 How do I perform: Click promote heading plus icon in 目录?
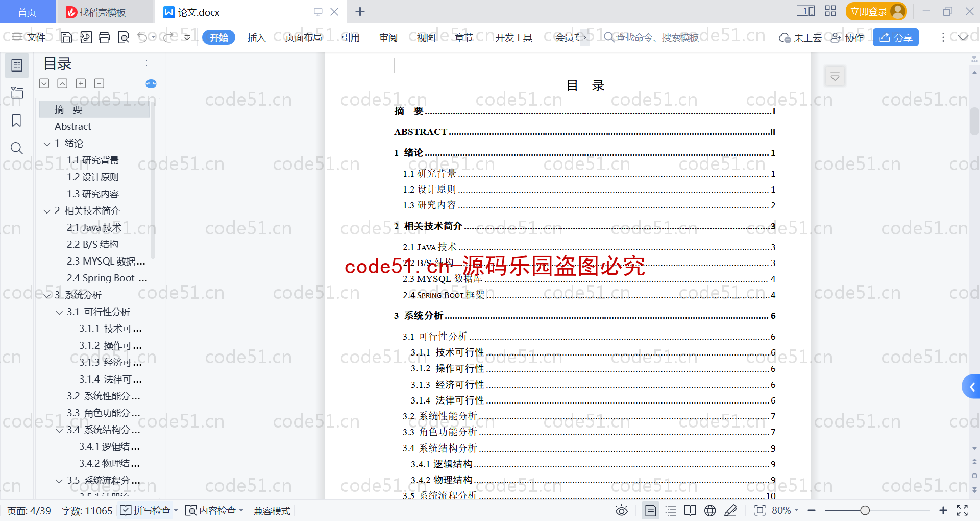tap(81, 83)
